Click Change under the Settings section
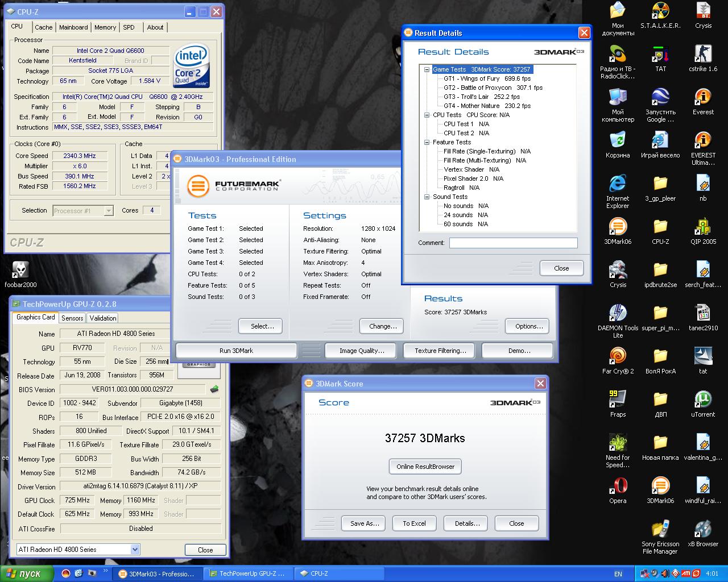 tap(383, 326)
